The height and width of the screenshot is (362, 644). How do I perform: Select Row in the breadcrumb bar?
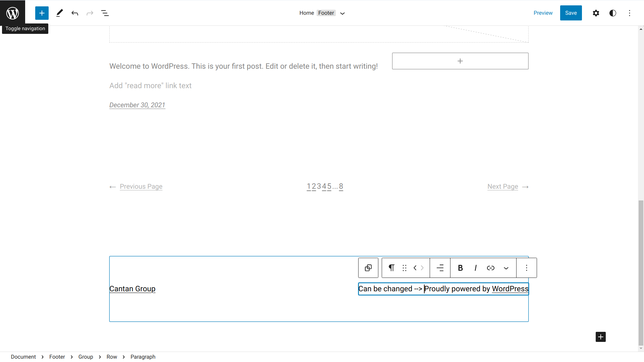pyautogui.click(x=112, y=357)
